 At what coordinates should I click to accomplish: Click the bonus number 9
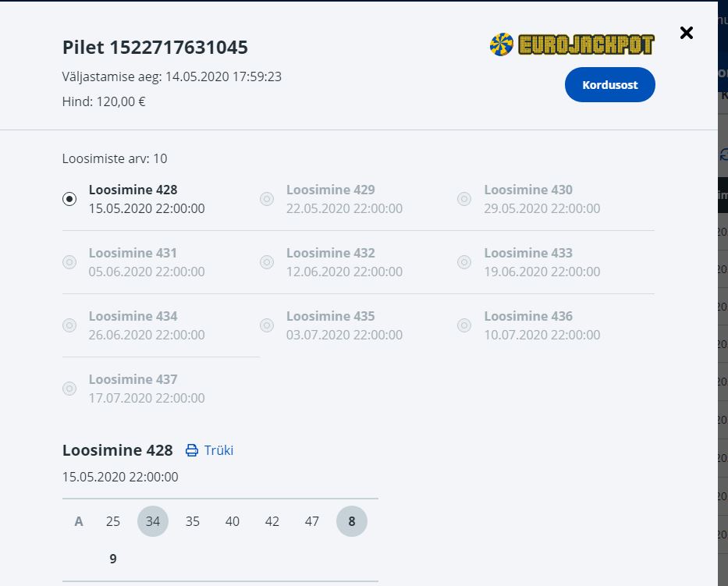[113, 559]
